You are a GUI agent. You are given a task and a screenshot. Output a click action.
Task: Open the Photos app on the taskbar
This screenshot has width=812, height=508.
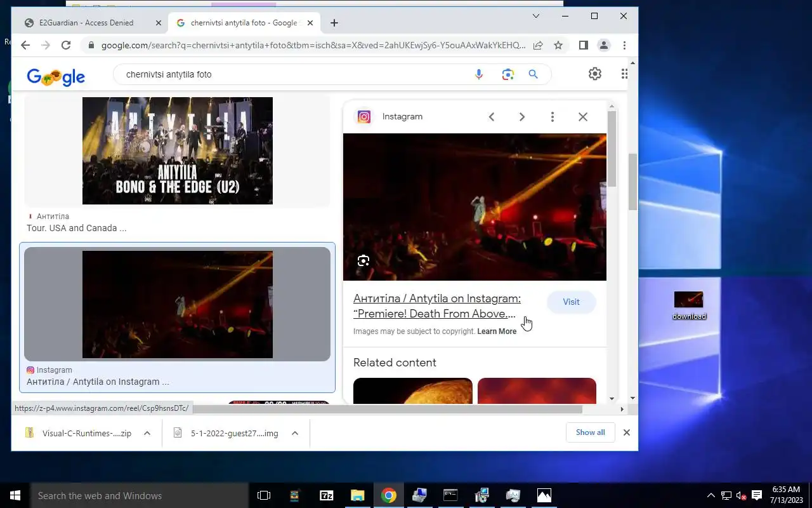point(544,495)
